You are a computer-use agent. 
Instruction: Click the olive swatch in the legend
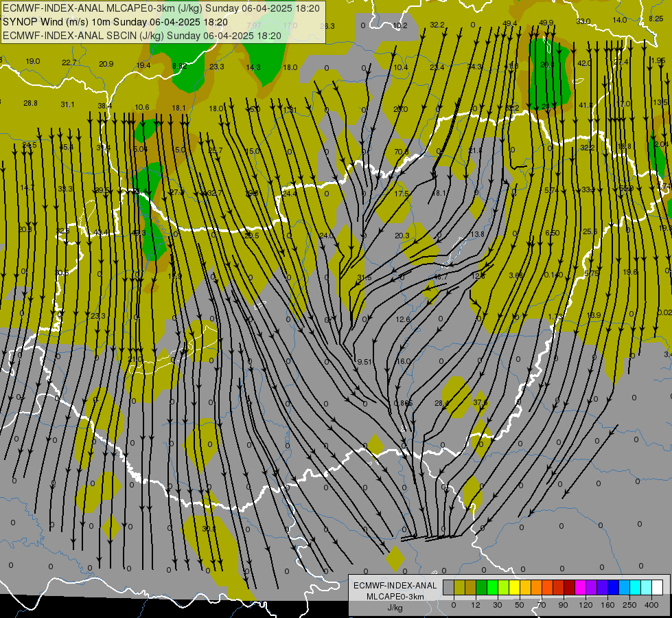pyautogui.click(x=459, y=588)
